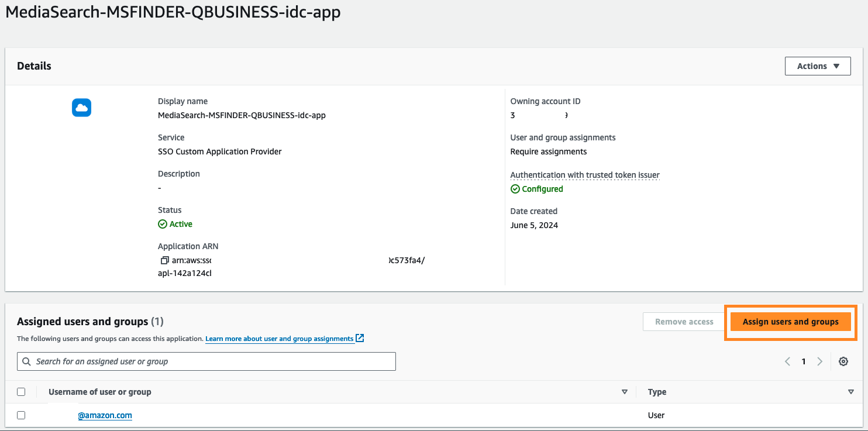Screen dimensions: 868x431
Task: Click the Owning account ID label
Action: (x=546, y=101)
